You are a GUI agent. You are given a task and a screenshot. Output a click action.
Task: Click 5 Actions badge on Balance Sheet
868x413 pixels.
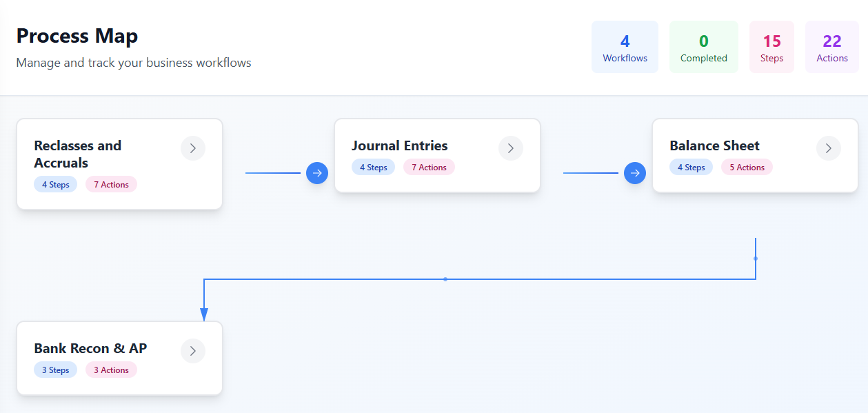(747, 168)
